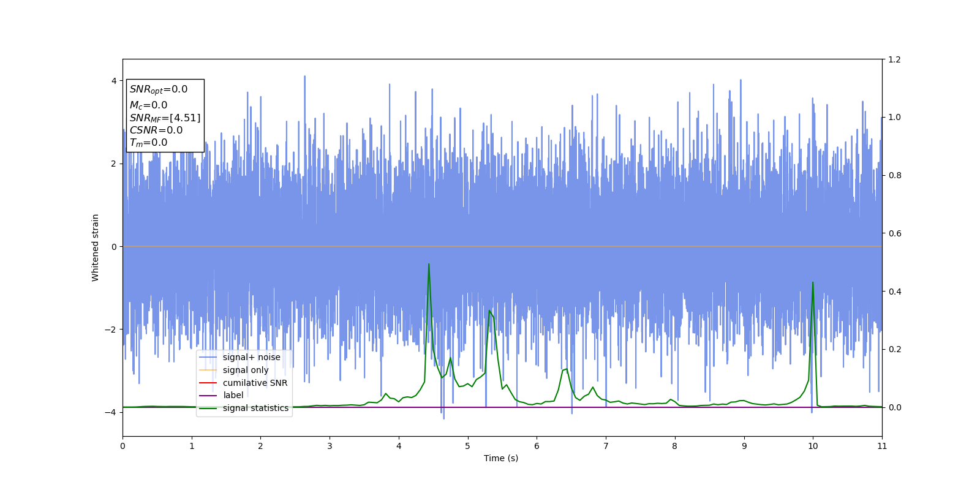Click the purple 'label' legend line
The width and height of the screenshot is (980, 490).
208,395
